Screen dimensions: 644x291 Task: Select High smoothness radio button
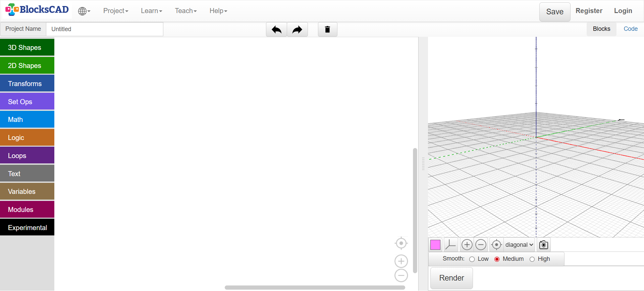532,259
